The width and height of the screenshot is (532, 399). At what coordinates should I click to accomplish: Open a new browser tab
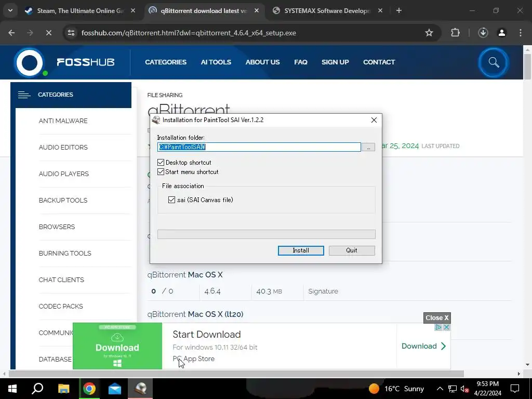click(x=399, y=11)
